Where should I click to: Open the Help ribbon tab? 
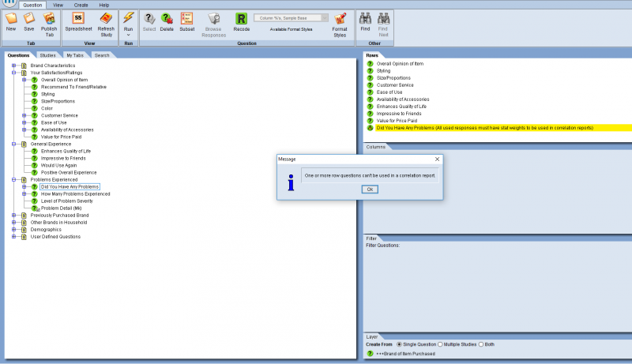(104, 6)
